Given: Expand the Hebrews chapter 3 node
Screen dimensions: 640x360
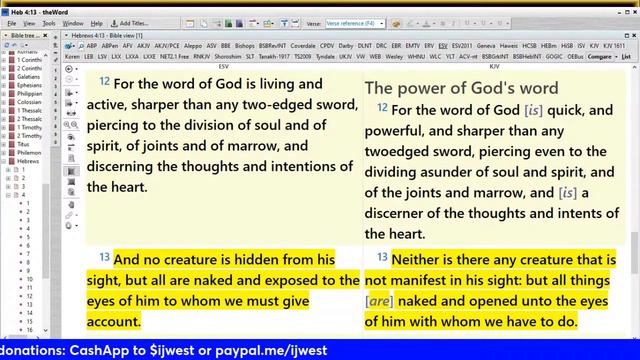Looking at the screenshot, I should point(9,187).
